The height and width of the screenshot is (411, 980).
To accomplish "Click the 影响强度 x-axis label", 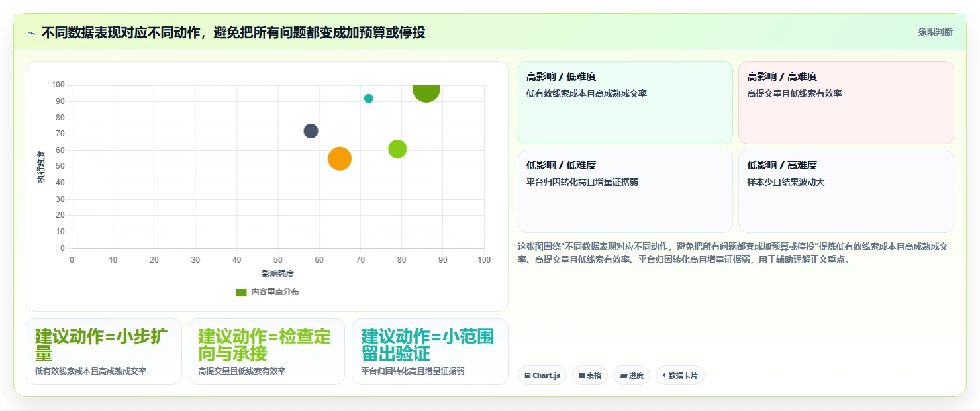I will tap(277, 273).
